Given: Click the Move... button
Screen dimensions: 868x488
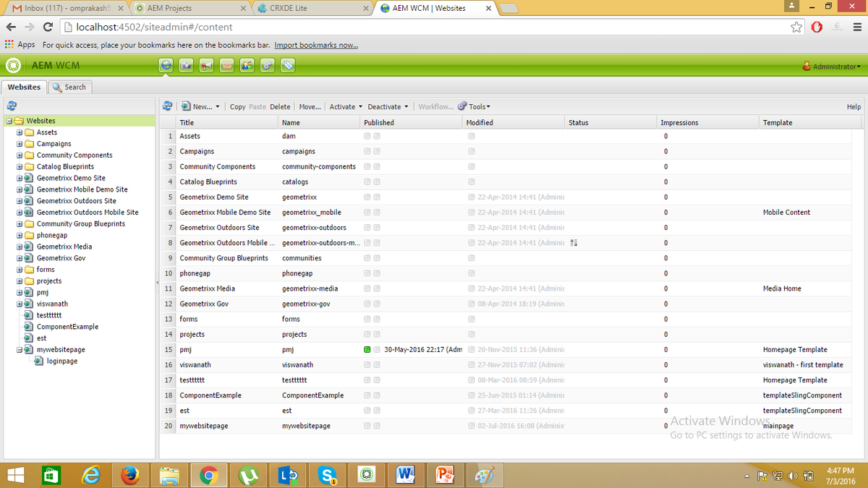Looking at the screenshot, I should point(310,107).
